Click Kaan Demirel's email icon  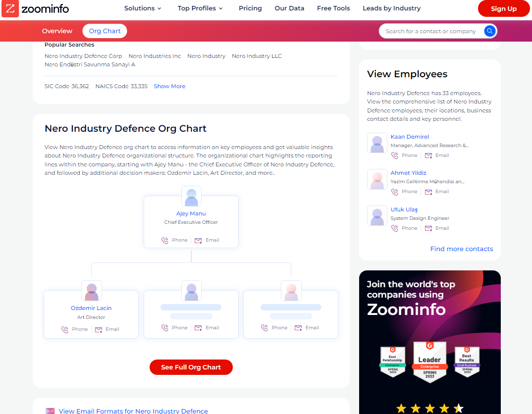click(x=428, y=155)
